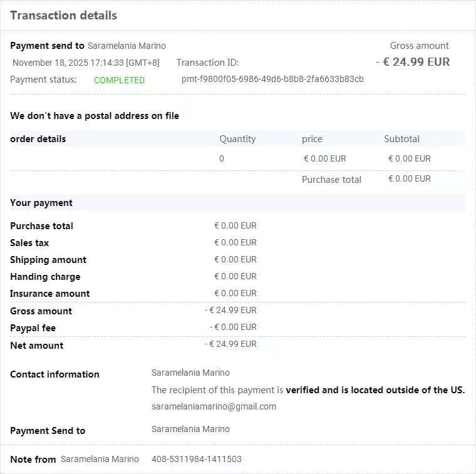
Task: Click the green COMPLETED payment status
Action: pyautogui.click(x=119, y=80)
